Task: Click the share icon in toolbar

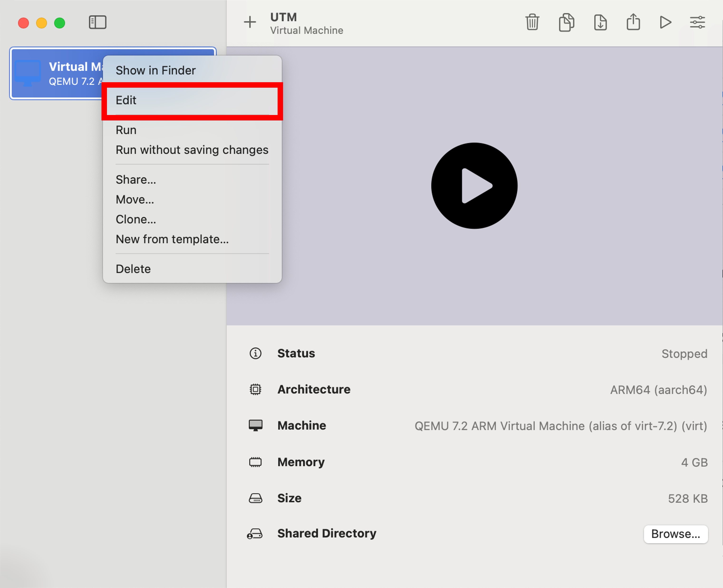Action: 633,22
